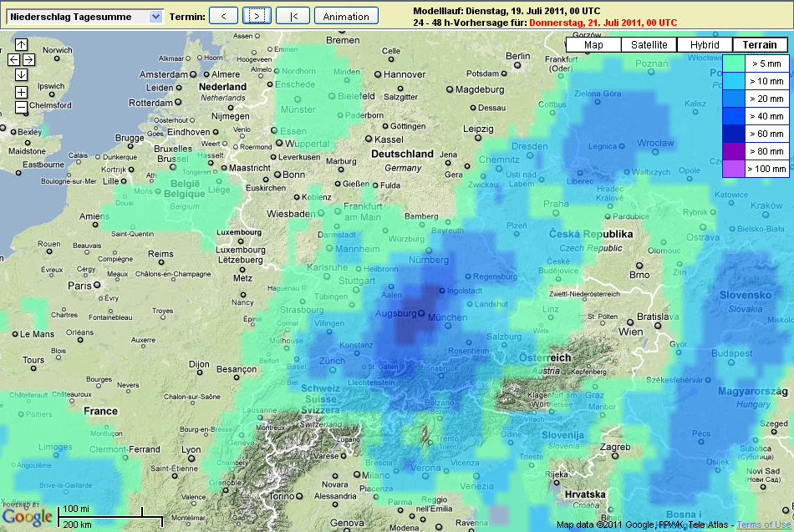Select the Terrain map type
This screenshot has height=532, width=794.
pos(760,45)
